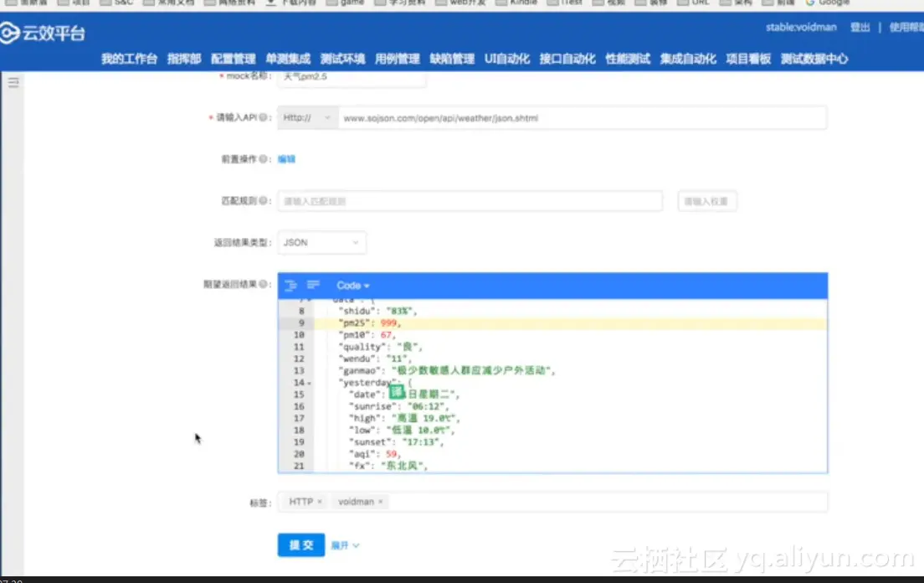This screenshot has height=583, width=924.
Task: Open 用例管理 menu
Action: (x=398, y=59)
